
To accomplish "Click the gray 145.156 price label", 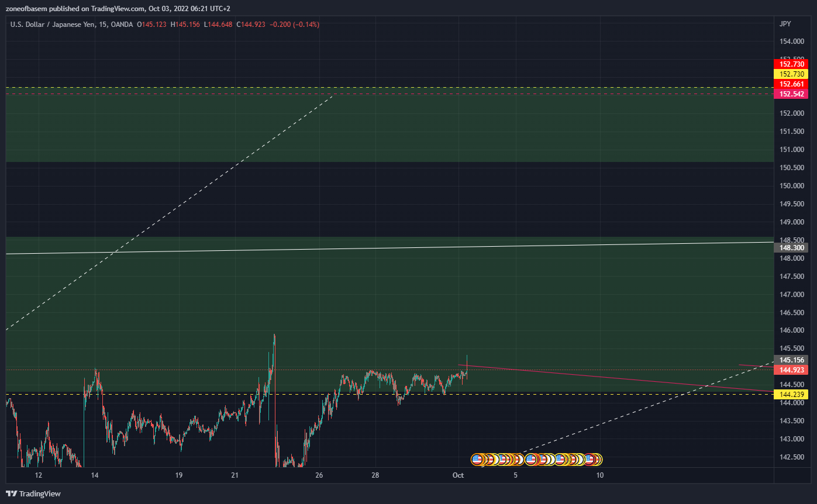I will 791,360.
